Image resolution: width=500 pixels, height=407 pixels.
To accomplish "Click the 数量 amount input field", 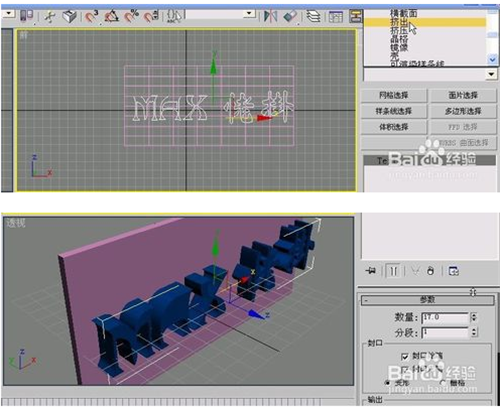I will pyautogui.click(x=445, y=318).
